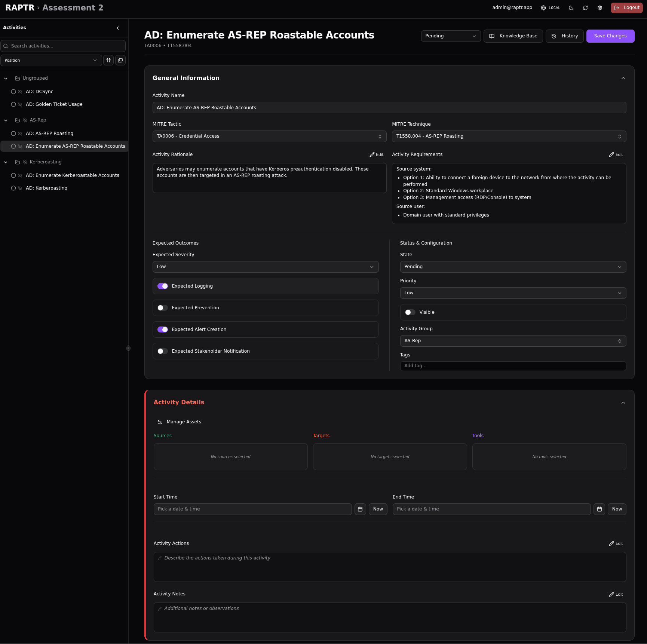Click the refresh icon in header
Screen dimensions: 647x644
(585, 8)
